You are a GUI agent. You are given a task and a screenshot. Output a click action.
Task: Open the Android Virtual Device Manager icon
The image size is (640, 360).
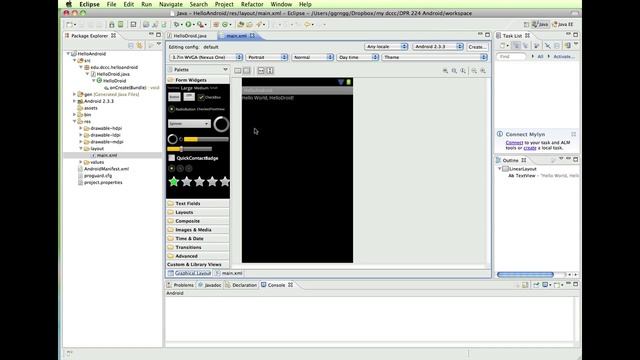coord(120,24)
